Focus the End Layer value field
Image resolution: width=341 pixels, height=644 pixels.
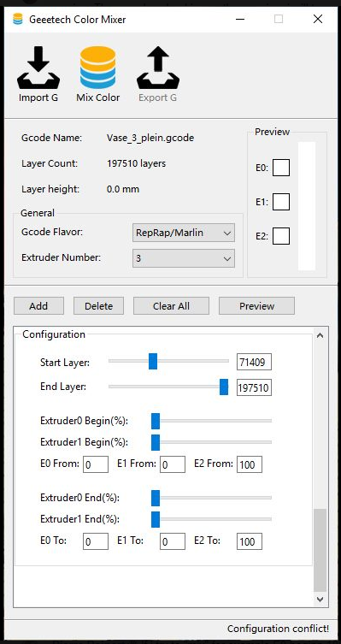pyautogui.click(x=254, y=387)
